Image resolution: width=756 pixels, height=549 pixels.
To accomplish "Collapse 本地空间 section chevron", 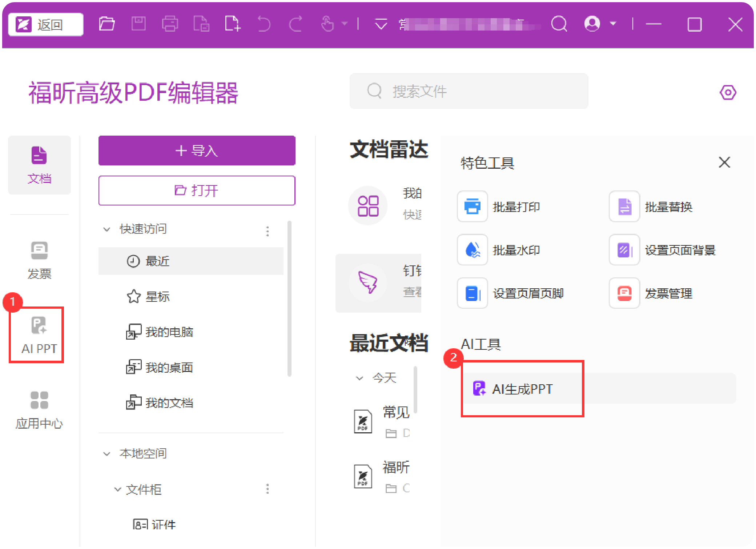I will point(106,454).
